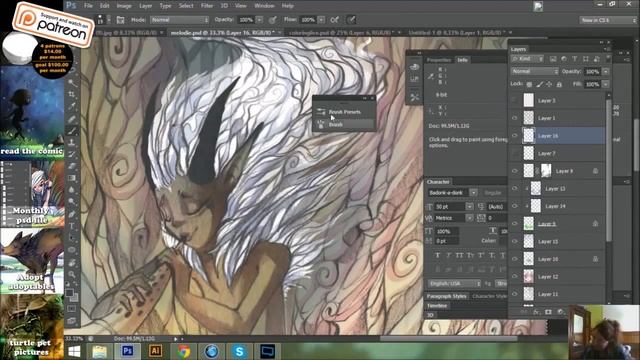The width and height of the screenshot is (640, 360).
Task: Open the brush Mode dropdown in options bar
Action: click(180, 20)
